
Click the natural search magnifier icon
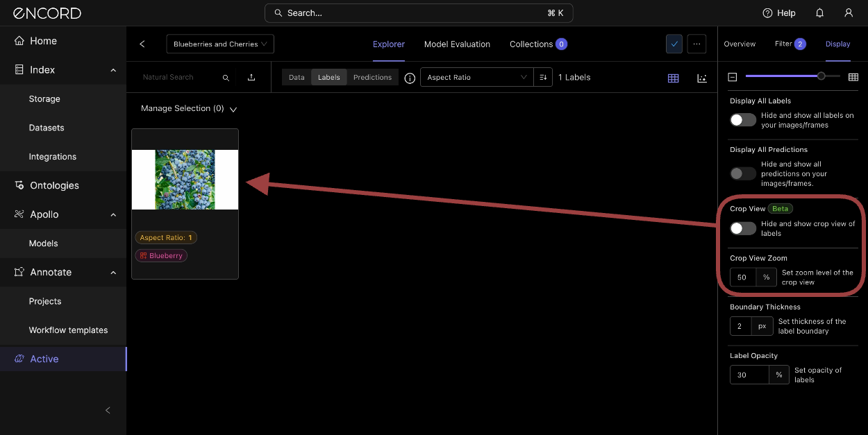[x=226, y=78]
